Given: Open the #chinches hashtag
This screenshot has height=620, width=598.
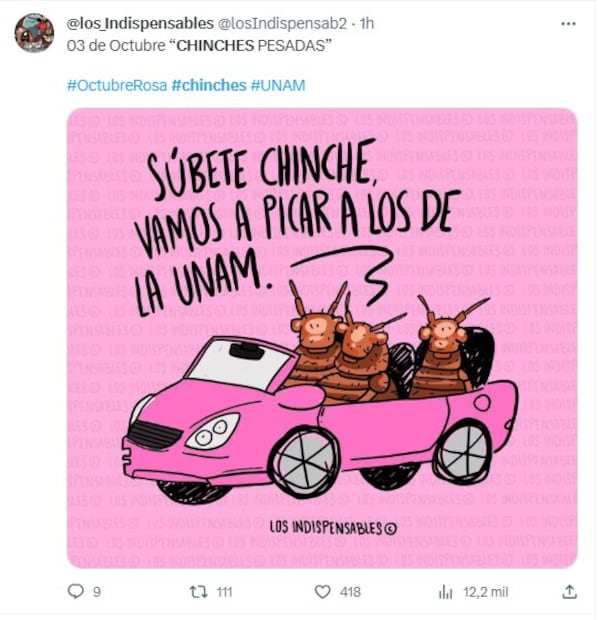Looking at the screenshot, I should coord(209,85).
